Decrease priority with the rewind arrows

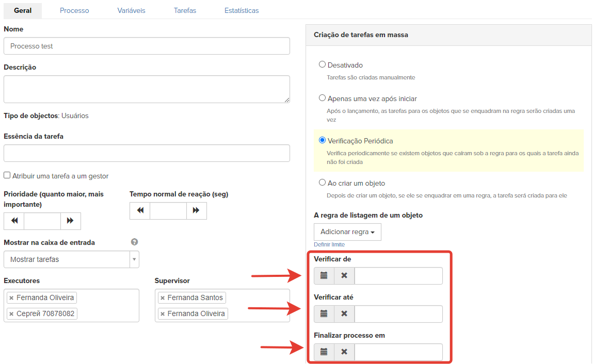[14, 221]
